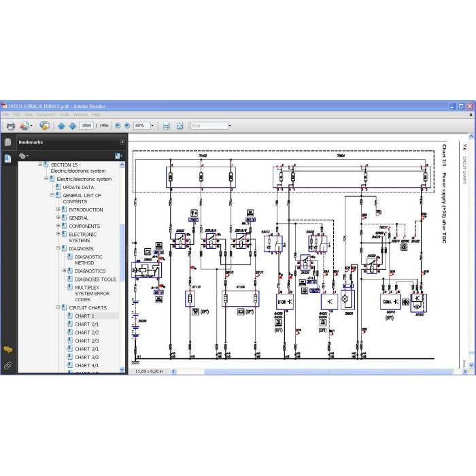The width and height of the screenshot is (476, 476).
Task: Zoom out using the minus button
Action: [118, 126]
